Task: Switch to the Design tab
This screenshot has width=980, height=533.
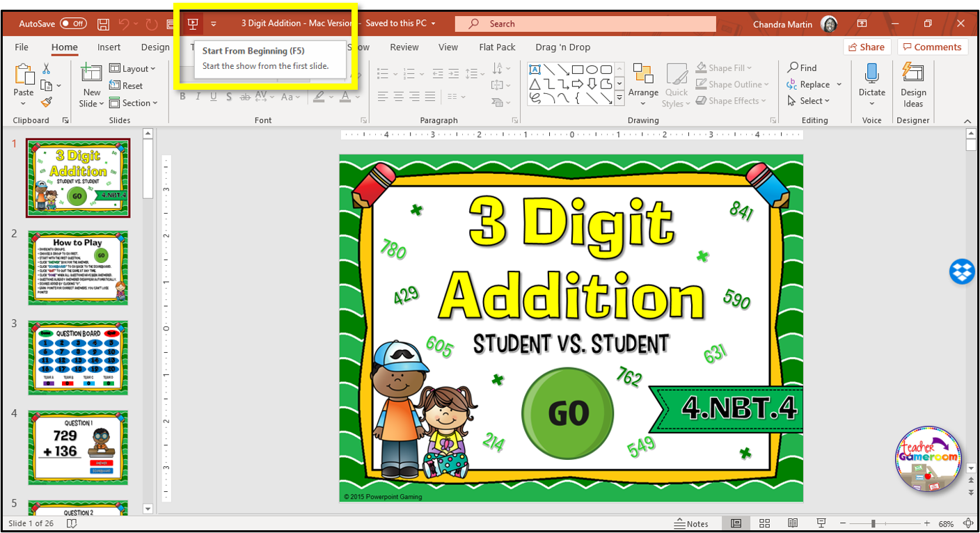Action: (x=155, y=47)
